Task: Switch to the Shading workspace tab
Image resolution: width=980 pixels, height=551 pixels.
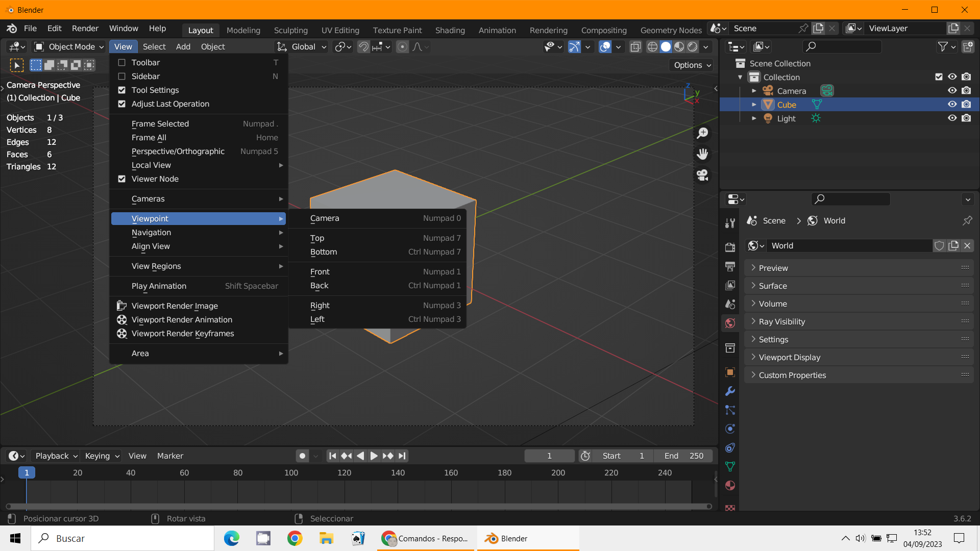Action: [x=450, y=31]
